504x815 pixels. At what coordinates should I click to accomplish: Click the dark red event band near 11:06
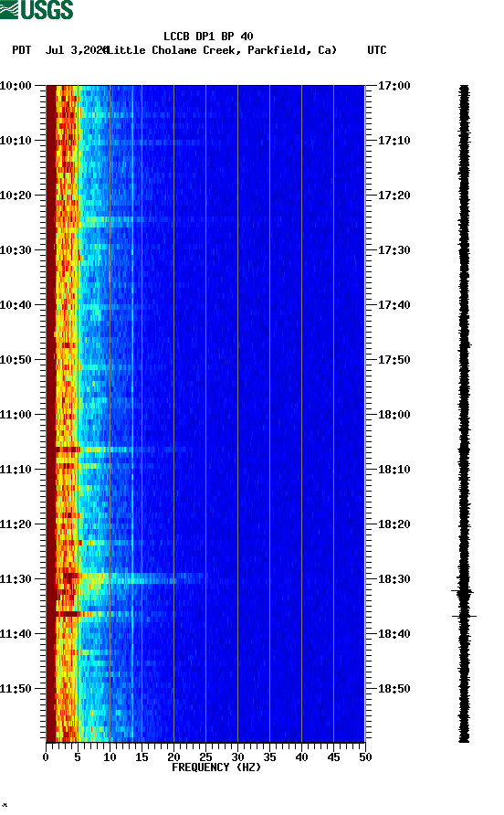coord(68,450)
